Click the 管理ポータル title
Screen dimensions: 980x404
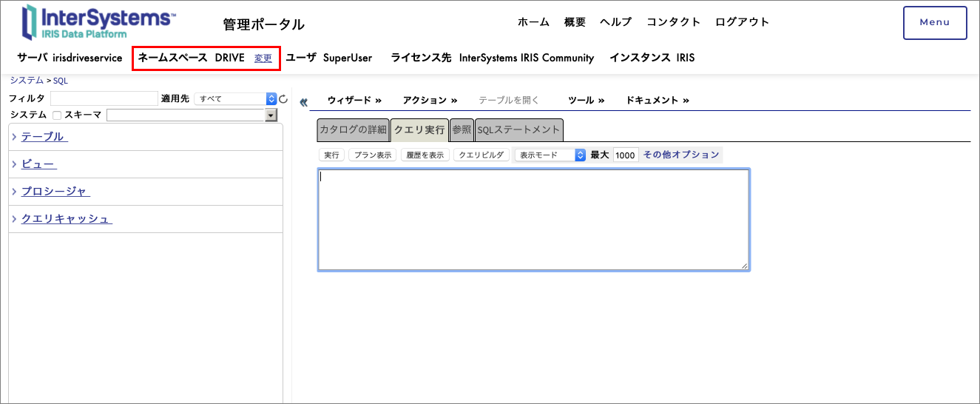[264, 24]
